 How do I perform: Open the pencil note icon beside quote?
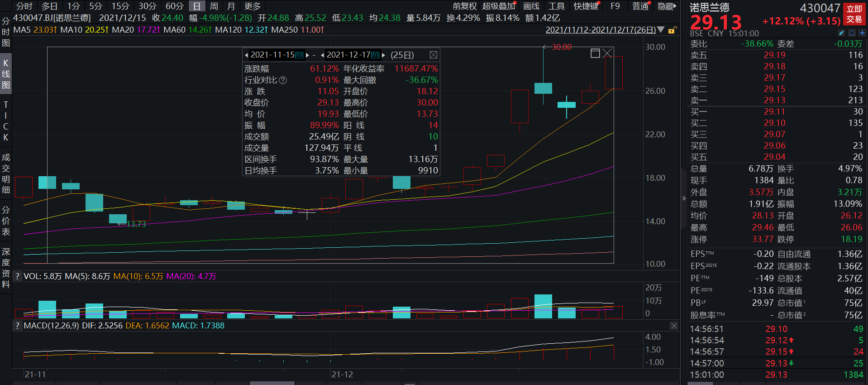point(841,33)
